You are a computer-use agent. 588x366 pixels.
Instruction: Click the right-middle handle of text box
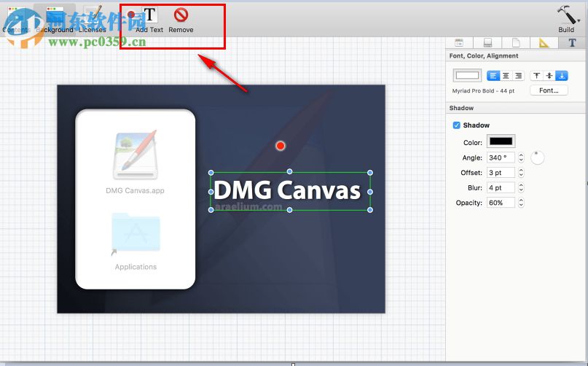[x=370, y=192]
